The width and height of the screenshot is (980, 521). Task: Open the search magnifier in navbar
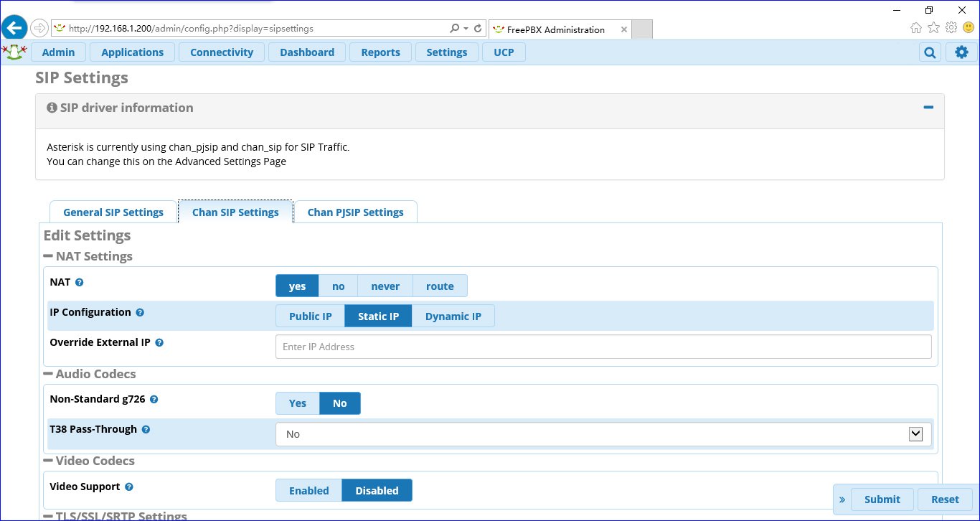pyautogui.click(x=930, y=52)
